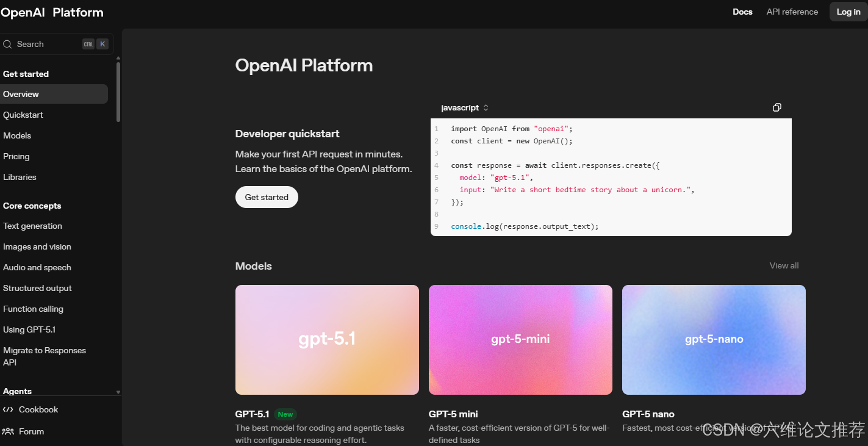This screenshot has height=446, width=868.
Task: Click the search magnifier icon
Action: (7, 44)
